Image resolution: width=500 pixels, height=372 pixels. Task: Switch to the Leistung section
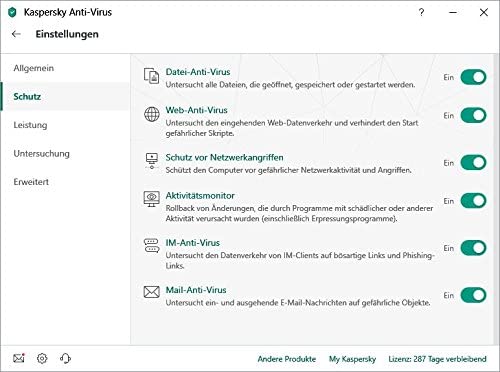(30, 125)
